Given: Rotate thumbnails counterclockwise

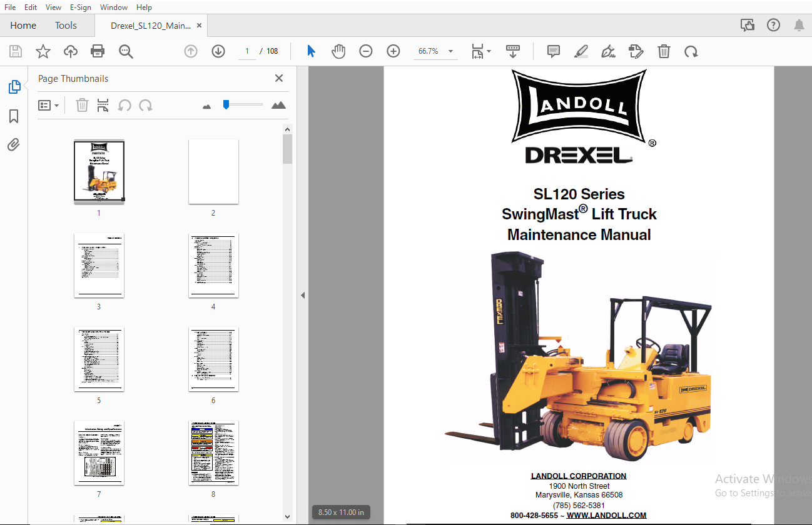Looking at the screenshot, I should [124, 105].
